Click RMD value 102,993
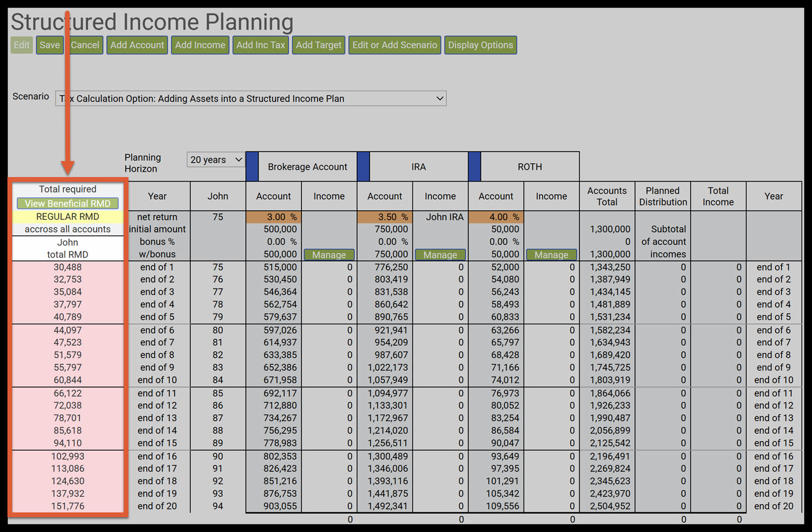The image size is (812, 532). click(x=68, y=457)
